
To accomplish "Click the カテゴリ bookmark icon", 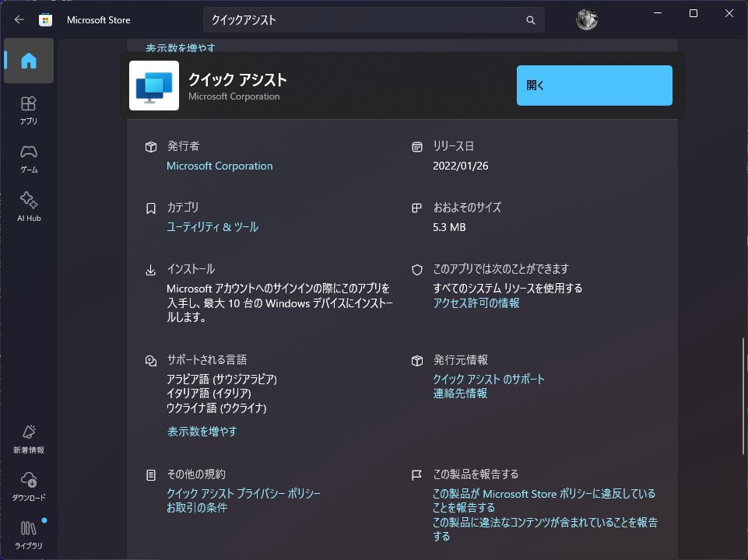I will (151, 208).
